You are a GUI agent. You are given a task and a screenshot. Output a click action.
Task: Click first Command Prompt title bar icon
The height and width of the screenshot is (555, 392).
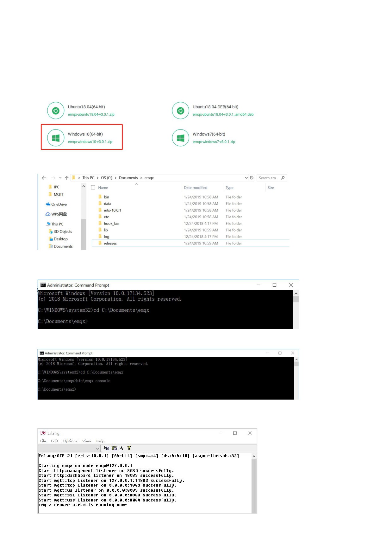pyautogui.click(x=43, y=285)
